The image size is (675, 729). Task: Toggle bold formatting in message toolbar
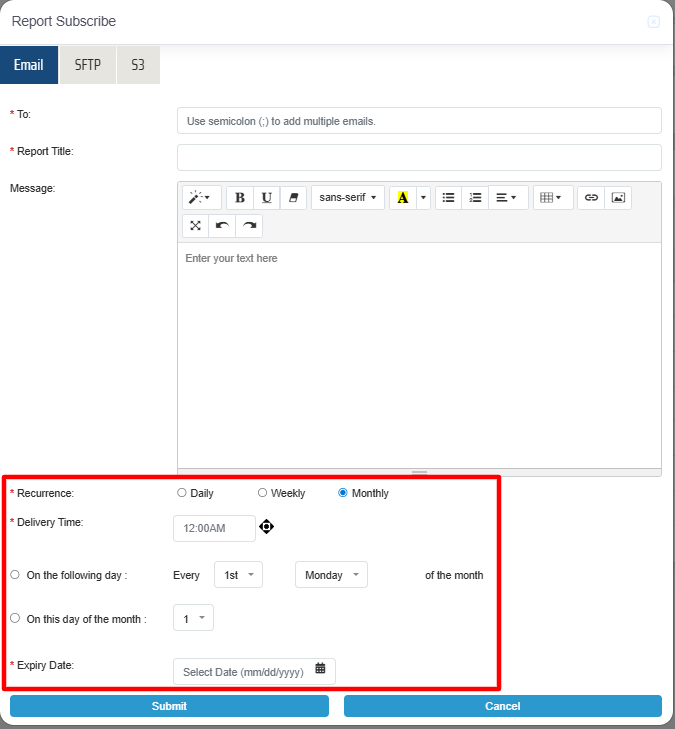pos(240,198)
